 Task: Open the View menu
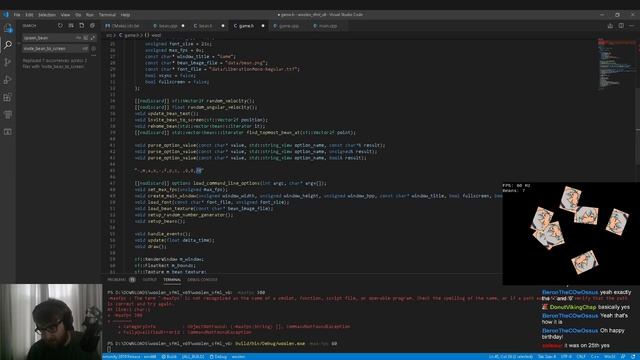click(65, 15)
